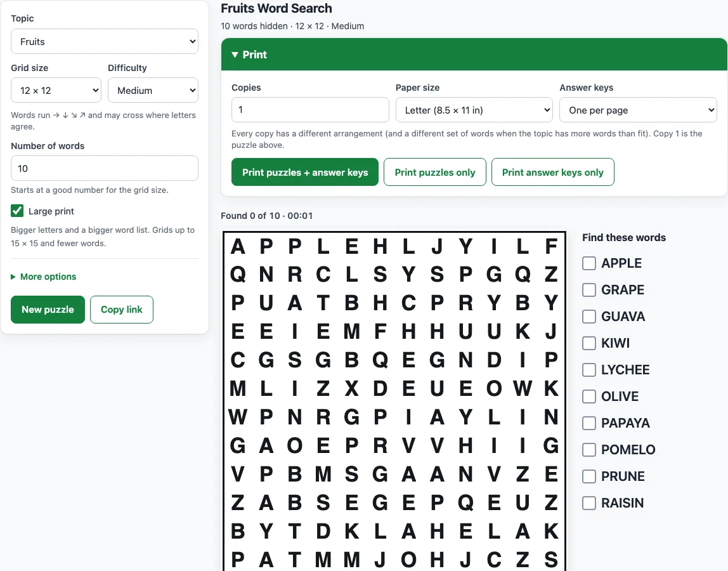Click the '10 words hidden · 12 × 12 · Medium' subtitle
The width and height of the screenshot is (728, 571).
[x=292, y=26]
